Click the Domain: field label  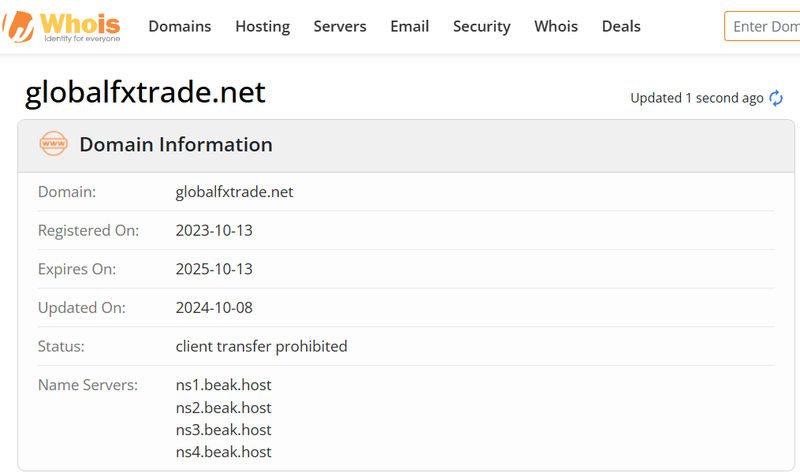(67, 192)
